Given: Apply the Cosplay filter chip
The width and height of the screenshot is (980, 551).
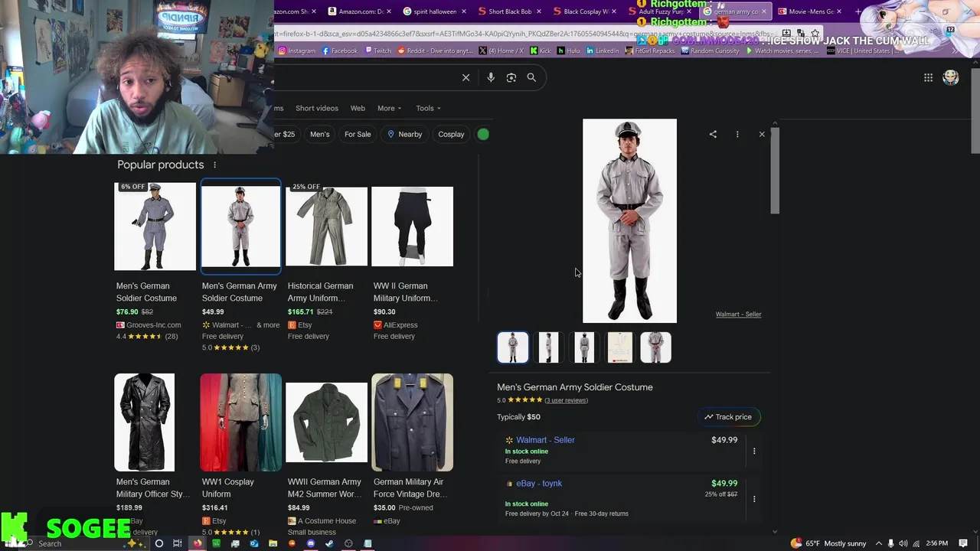Looking at the screenshot, I should tap(451, 134).
